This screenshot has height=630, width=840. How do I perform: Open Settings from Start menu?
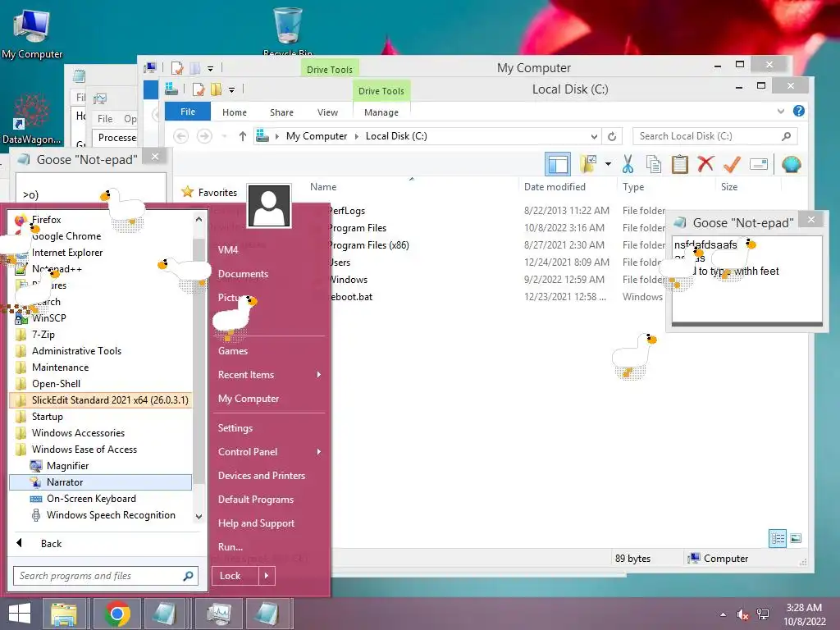pyautogui.click(x=235, y=428)
